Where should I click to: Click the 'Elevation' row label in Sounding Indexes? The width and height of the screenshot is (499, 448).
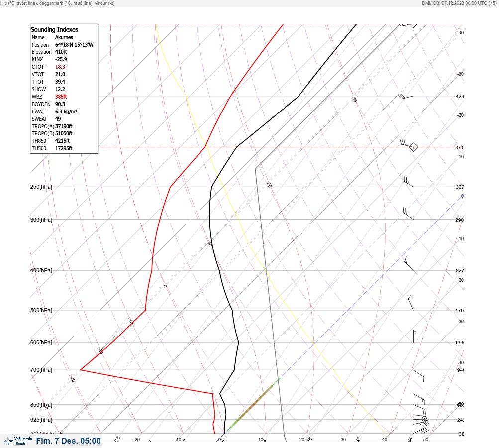coord(41,52)
